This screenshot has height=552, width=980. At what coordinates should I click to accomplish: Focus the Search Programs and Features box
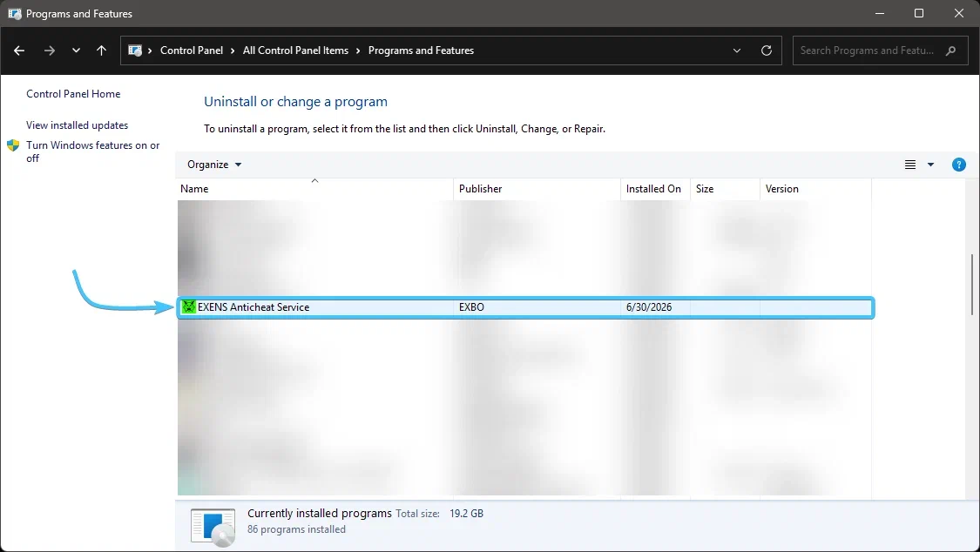[881, 50]
